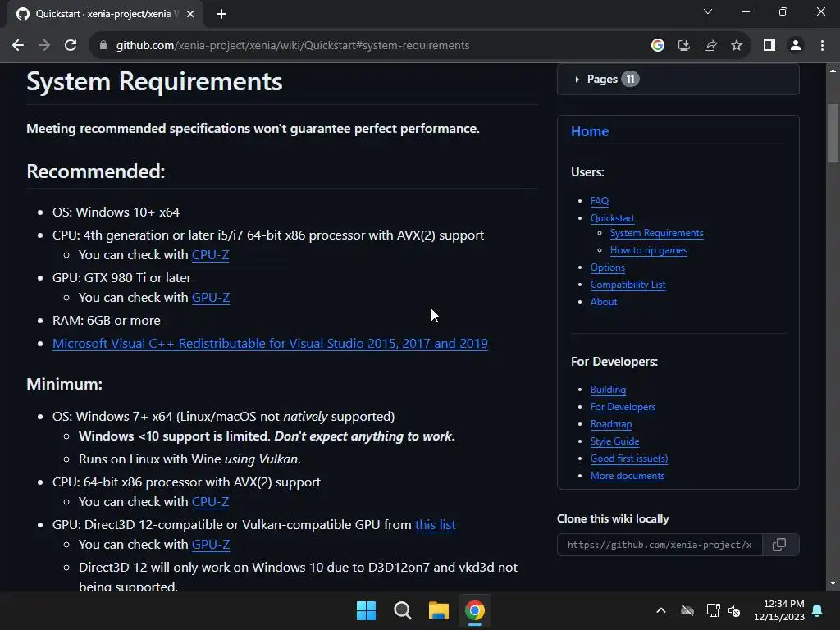
Task: Click the muted volume tray icon
Action: (734, 610)
